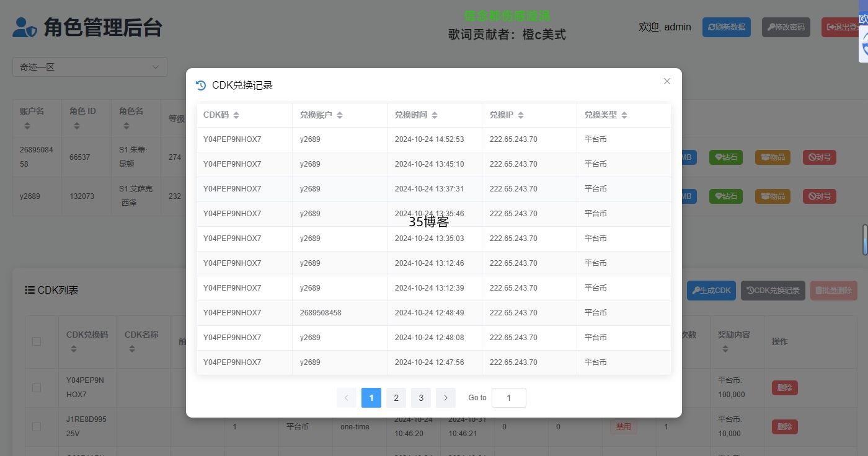Toggle the select-all checkbox in CDK列表 header
Viewport: 868px width, 456px height.
[36, 341]
